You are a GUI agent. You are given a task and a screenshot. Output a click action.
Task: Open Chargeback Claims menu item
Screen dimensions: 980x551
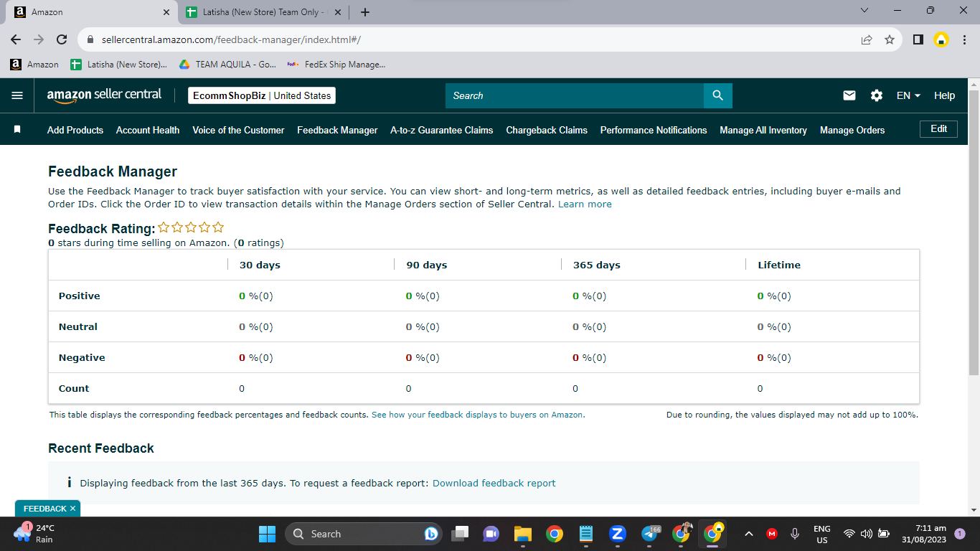coord(547,130)
